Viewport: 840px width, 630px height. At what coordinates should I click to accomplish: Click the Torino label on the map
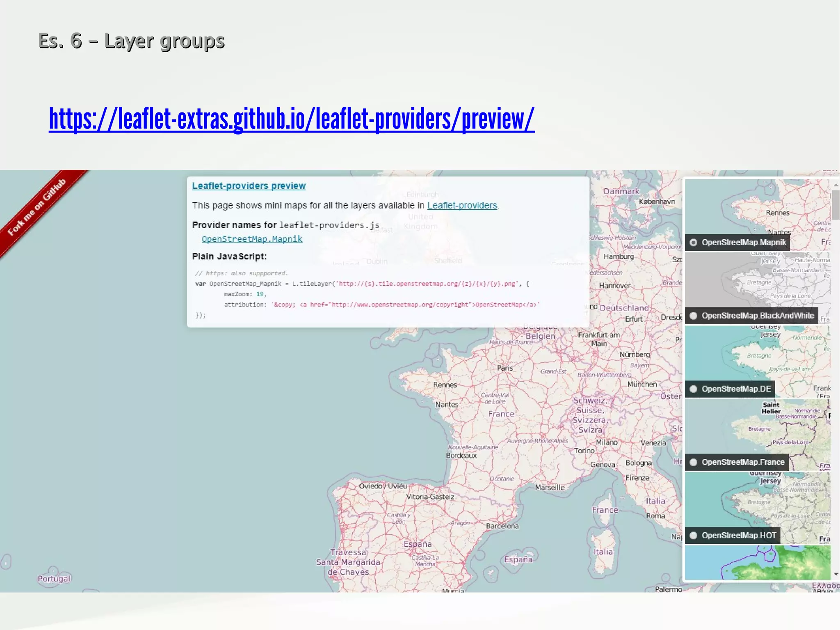coord(584,450)
